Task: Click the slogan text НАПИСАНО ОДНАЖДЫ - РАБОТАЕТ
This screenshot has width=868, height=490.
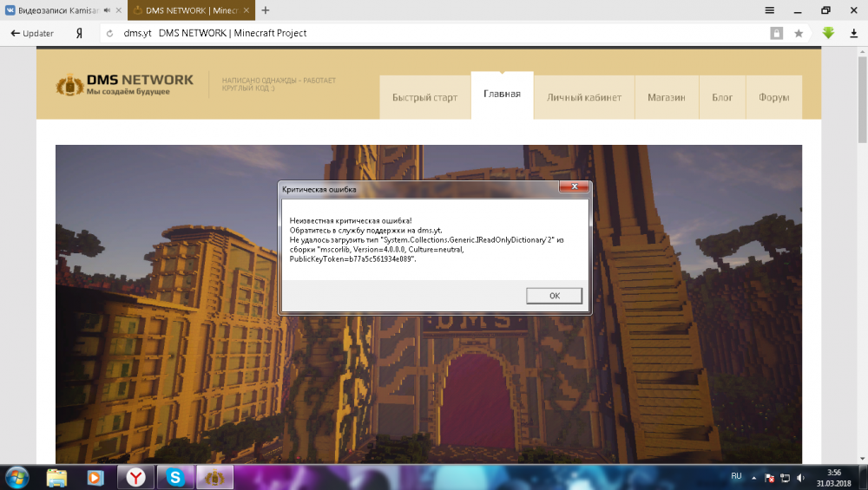Action: click(279, 81)
